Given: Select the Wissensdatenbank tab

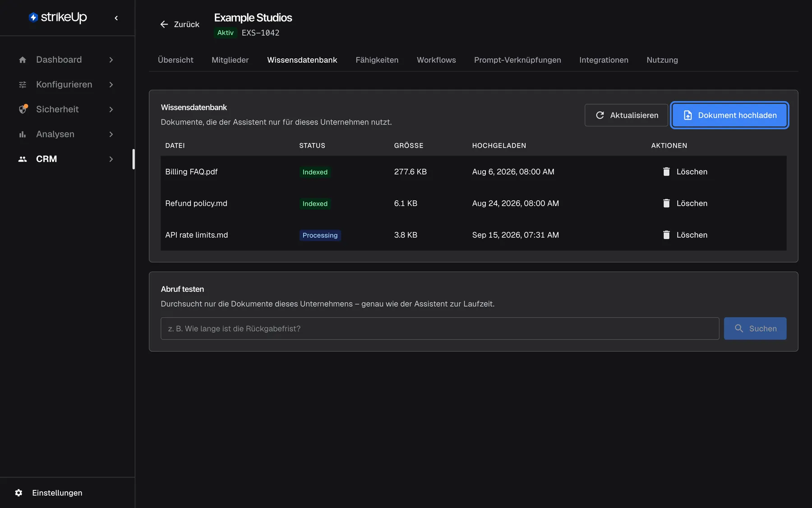Looking at the screenshot, I should (302, 60).
